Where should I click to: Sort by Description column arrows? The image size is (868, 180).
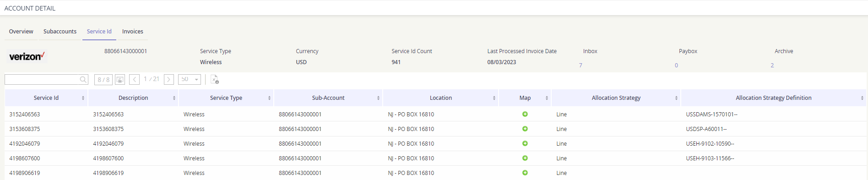[174, 98]
